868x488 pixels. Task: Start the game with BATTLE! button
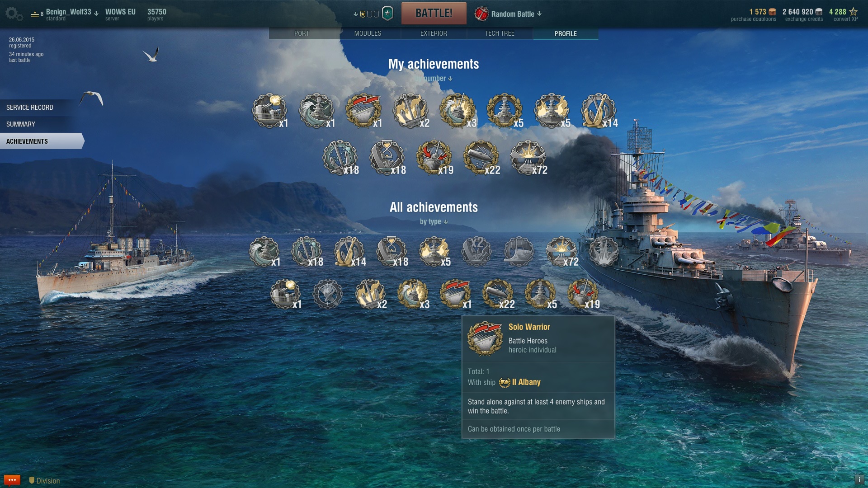tap(434, 13)
